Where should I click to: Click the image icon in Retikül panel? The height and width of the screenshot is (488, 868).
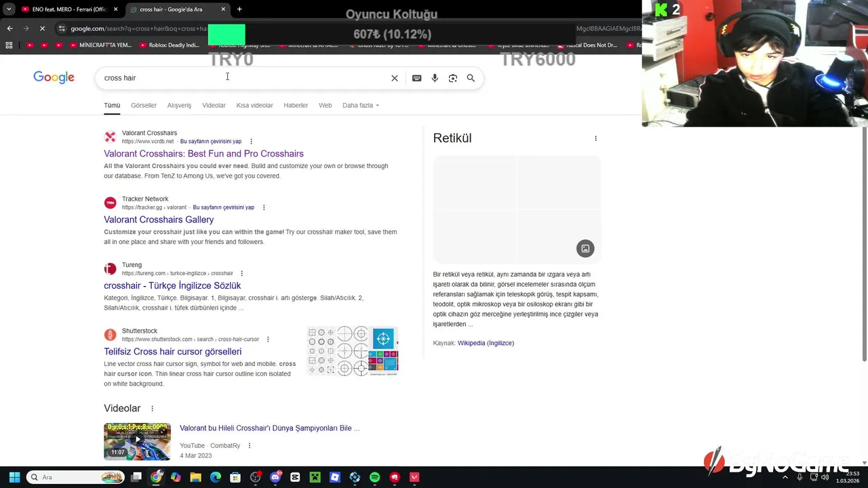(x=585, y=249)
